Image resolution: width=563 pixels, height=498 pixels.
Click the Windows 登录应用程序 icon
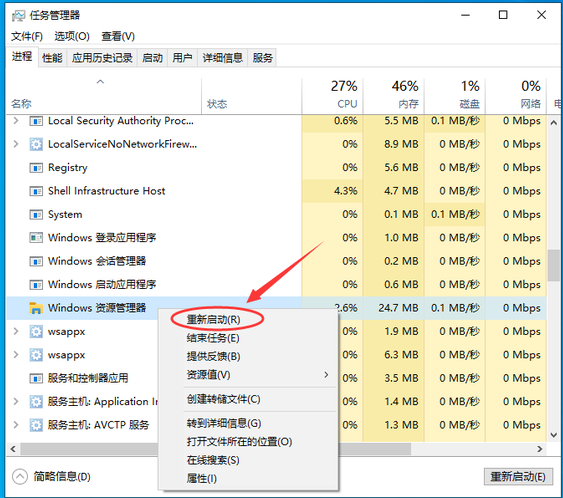pyautogui.click(x=36, y=238)
